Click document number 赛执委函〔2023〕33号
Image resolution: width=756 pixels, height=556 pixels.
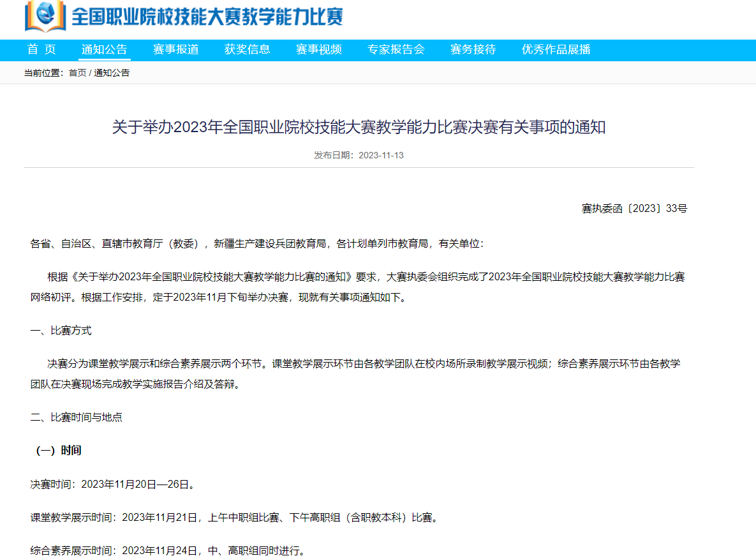tap(634, 208)
